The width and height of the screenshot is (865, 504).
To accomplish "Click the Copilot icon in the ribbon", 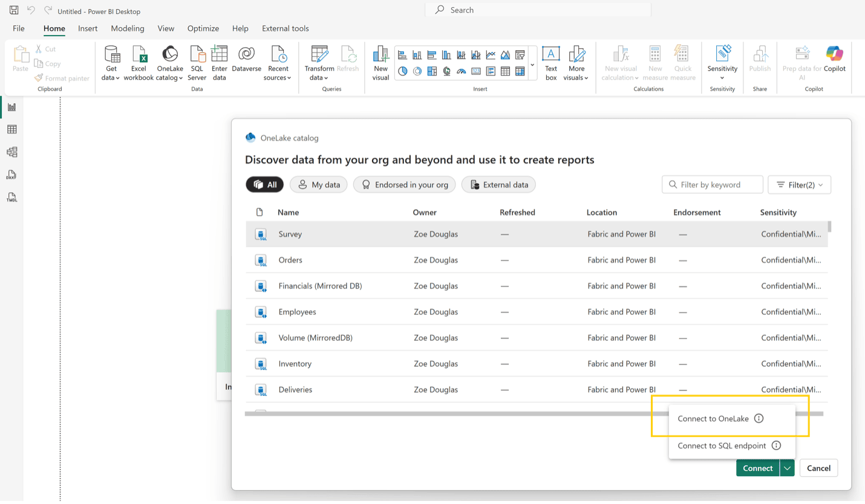I will tap(834, 60).
